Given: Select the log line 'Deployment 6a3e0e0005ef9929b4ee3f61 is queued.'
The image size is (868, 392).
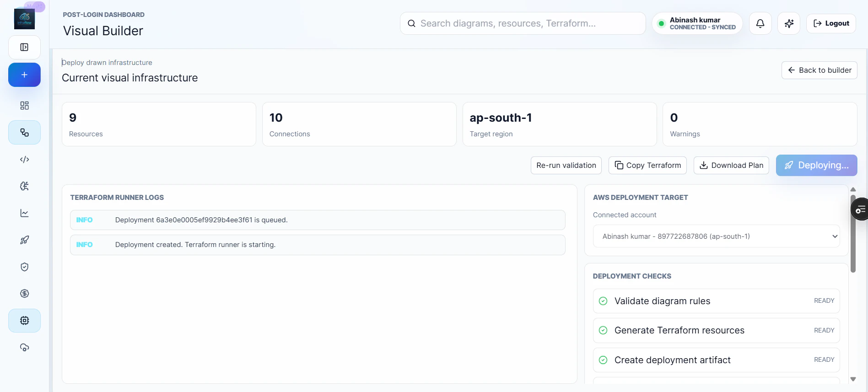Looking at the screenshot, I should click(x=318, y=220).
